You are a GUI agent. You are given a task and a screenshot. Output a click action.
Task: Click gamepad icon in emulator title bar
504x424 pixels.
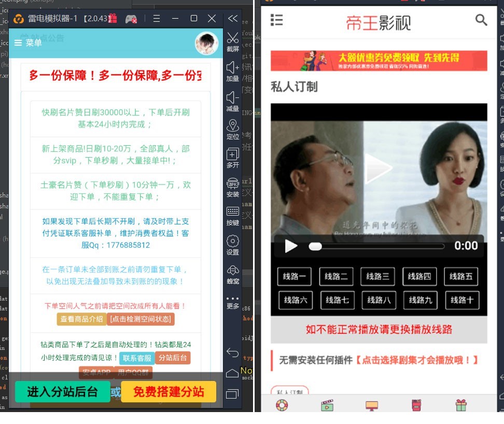pyautogui.click(x=131, y=19)
